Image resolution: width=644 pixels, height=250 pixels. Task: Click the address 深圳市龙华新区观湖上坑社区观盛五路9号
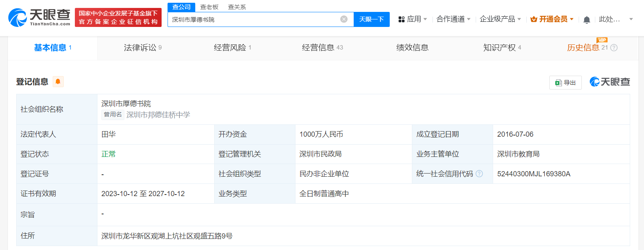pos(167,236)
